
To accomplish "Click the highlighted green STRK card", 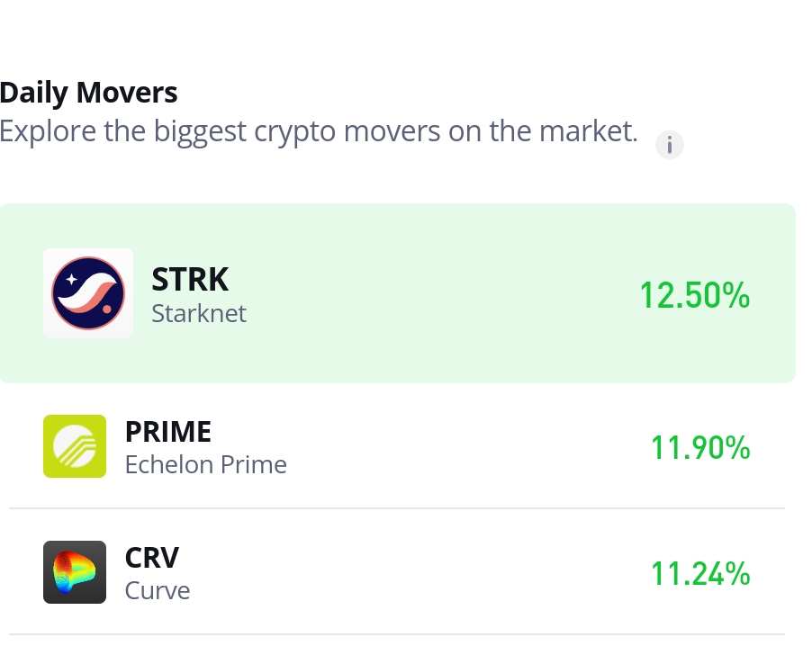I will [x=397, y=293].
